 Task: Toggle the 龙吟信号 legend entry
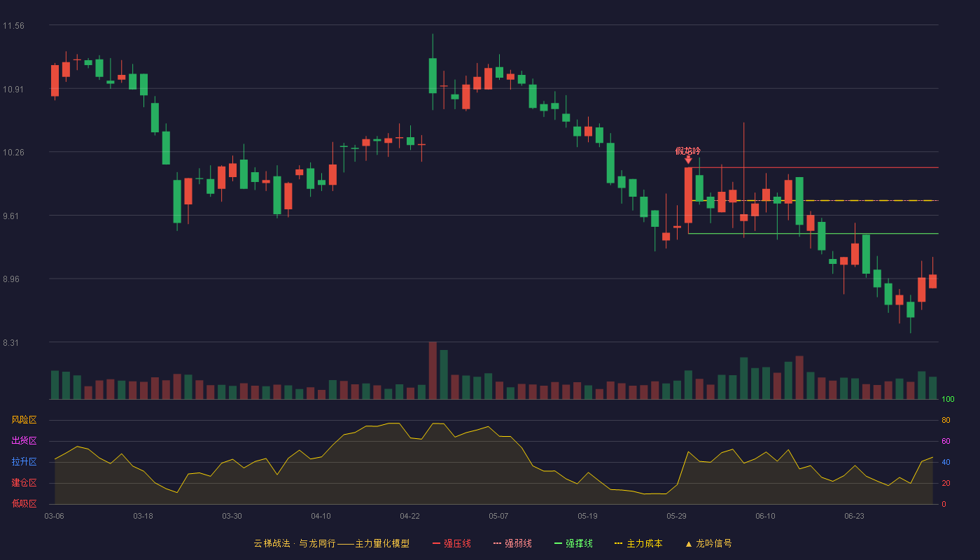point(708,543)
